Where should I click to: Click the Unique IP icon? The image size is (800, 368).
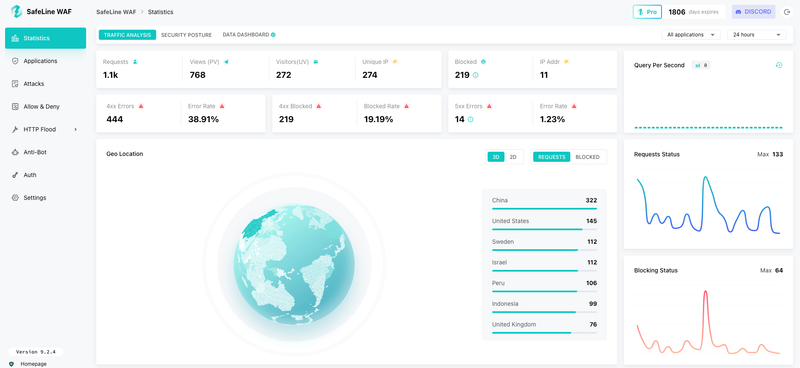click(x=395, y=62)
